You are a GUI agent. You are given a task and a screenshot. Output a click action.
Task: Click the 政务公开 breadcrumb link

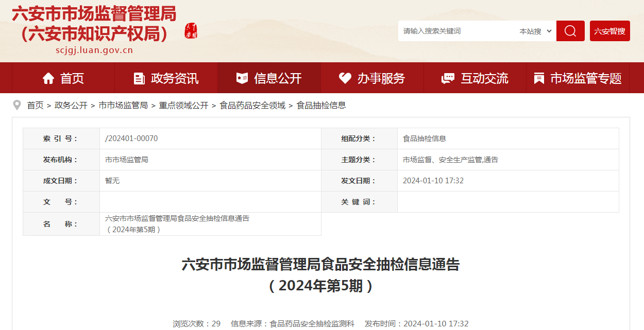tap(71, 105)
